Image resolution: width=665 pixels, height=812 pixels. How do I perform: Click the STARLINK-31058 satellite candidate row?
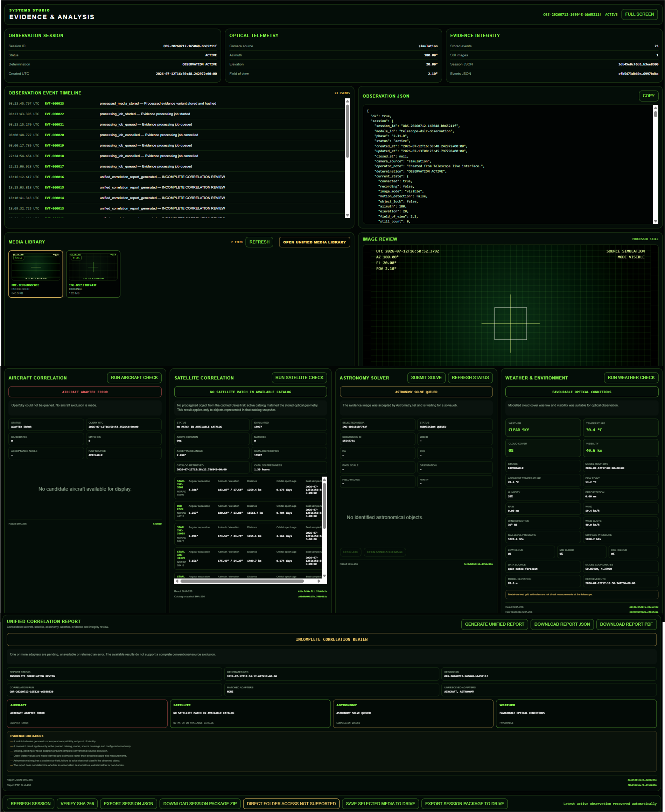248,534
